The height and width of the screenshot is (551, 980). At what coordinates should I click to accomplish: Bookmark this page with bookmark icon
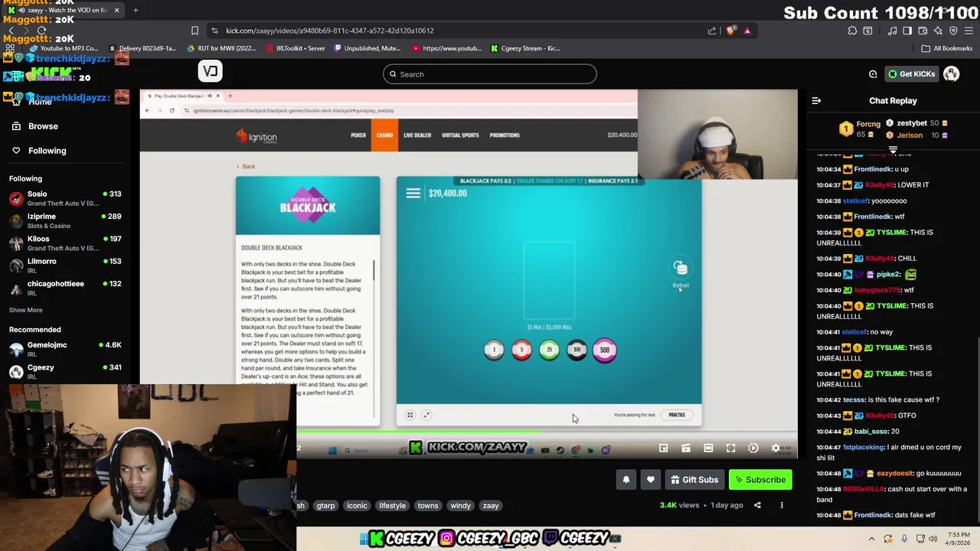click(194, 31)
